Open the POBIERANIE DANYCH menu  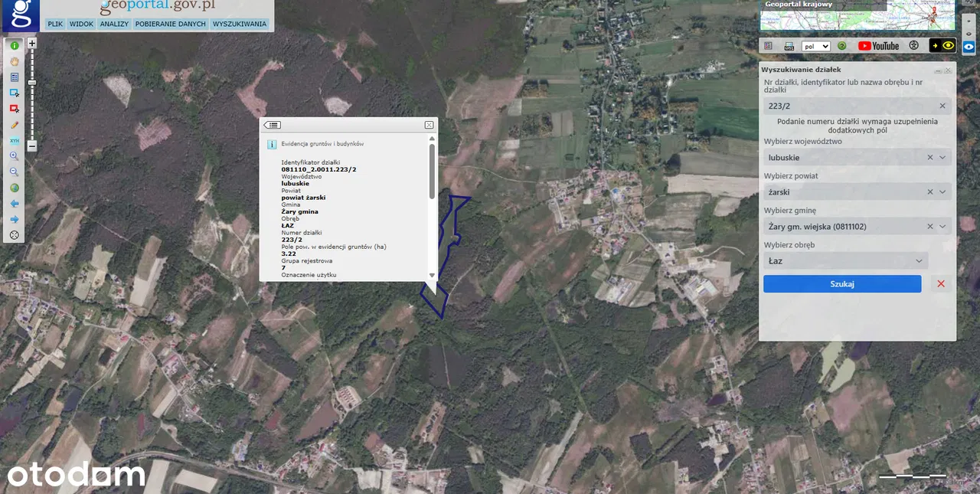coord(171,24)
